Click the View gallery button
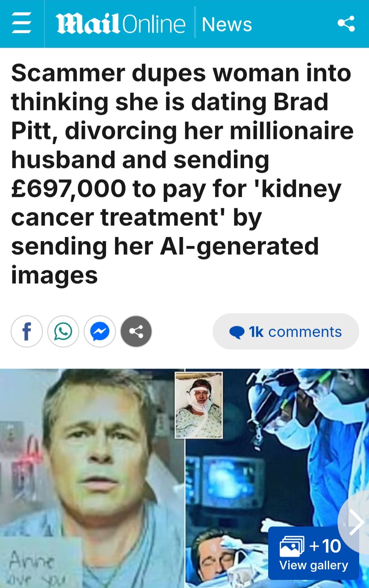 tap(313, 553)
